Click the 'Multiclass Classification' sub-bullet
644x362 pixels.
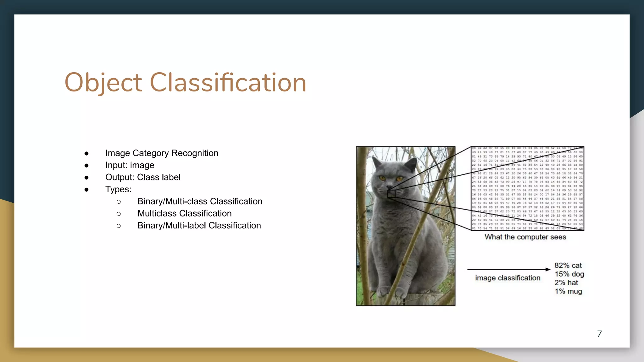coord(184,213)
